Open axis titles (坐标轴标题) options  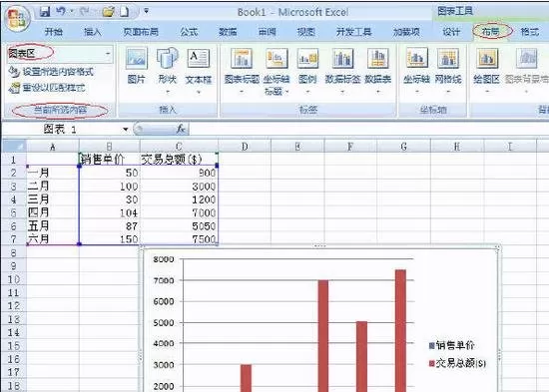[x=276, y=72]
